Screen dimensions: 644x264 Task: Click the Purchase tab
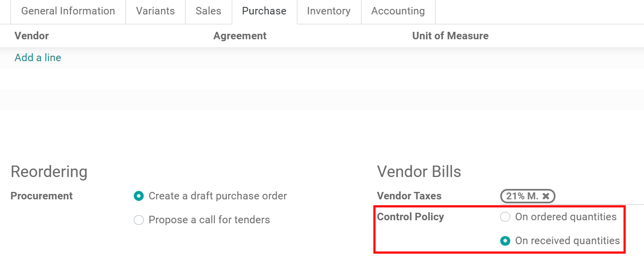[x=264, y=11]
